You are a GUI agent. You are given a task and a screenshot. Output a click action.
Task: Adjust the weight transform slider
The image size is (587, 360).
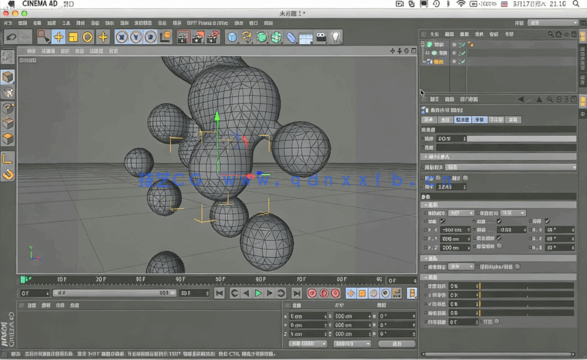pos(526,286)
